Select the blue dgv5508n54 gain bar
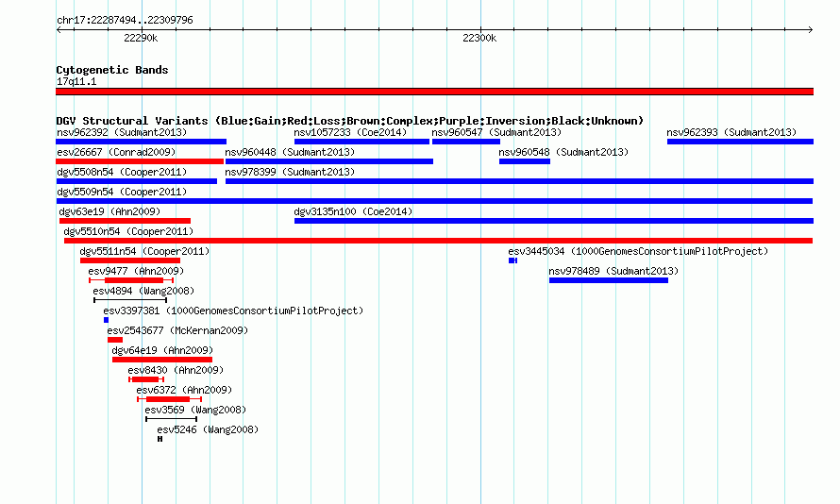 136,181
